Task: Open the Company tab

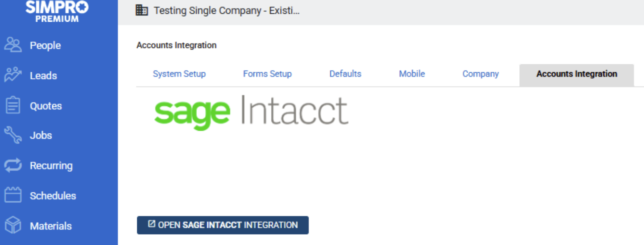Action: [x=480, y=74]
